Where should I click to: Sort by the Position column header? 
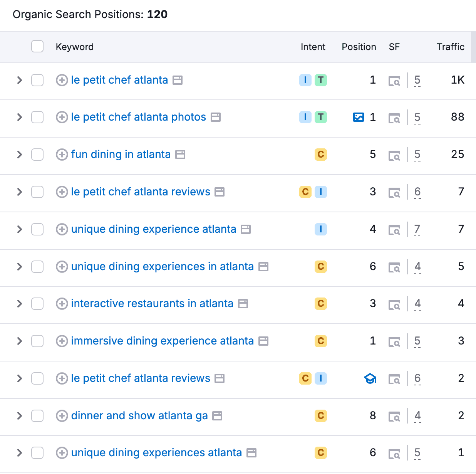(359, 47)
